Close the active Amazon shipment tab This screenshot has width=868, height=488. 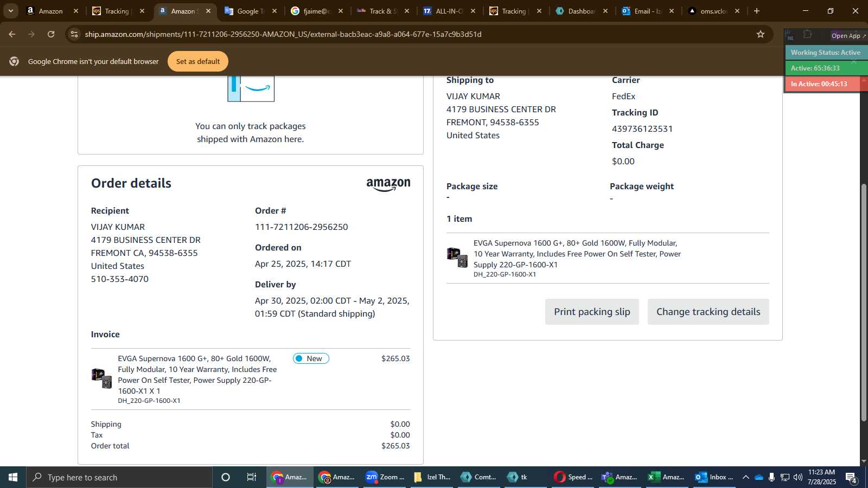tap(208, 11)
